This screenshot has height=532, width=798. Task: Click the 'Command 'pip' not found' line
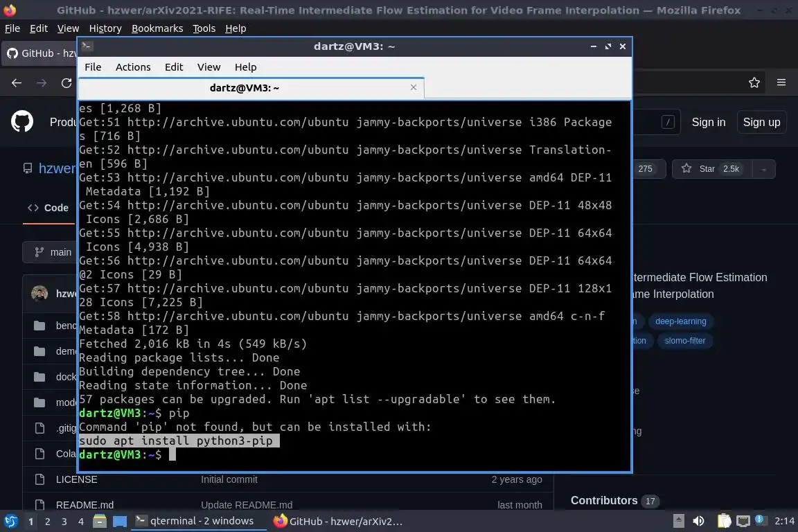(x=255, y=427)
